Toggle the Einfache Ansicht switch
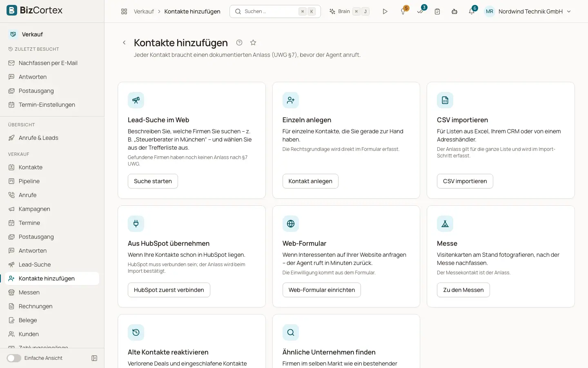 tap(14, 358)
